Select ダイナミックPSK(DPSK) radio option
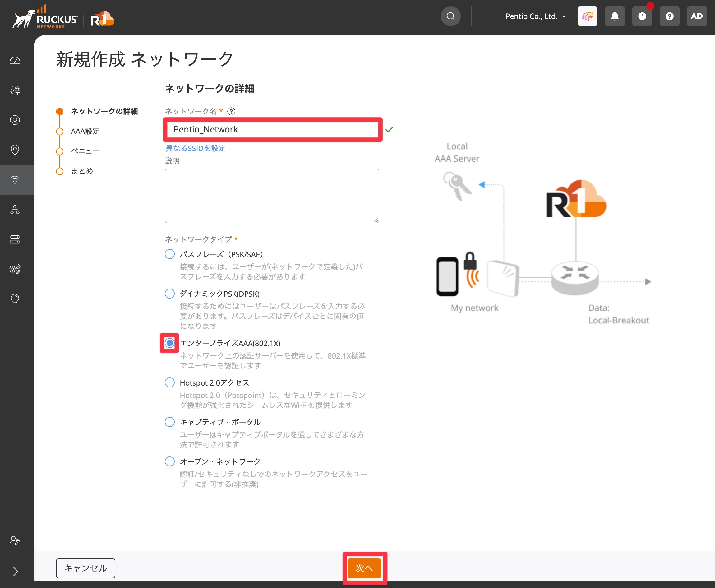This screenshot has width=715, height=588. click(x=170, y=294)
